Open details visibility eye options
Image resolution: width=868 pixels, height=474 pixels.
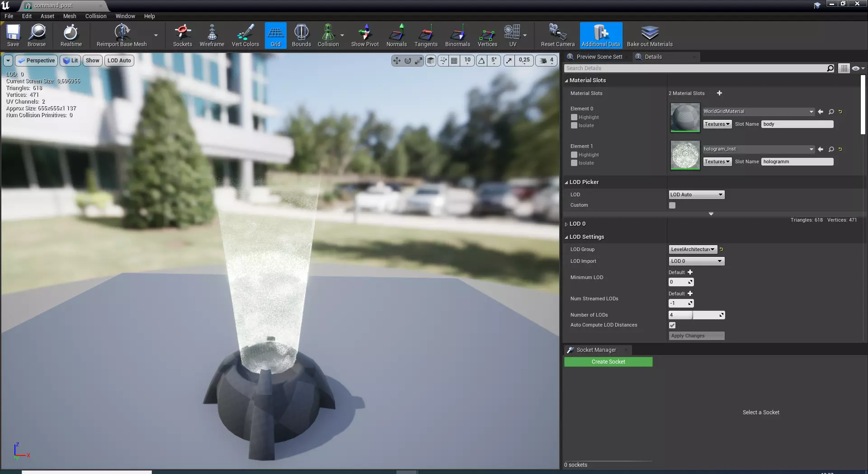(858, 68)
